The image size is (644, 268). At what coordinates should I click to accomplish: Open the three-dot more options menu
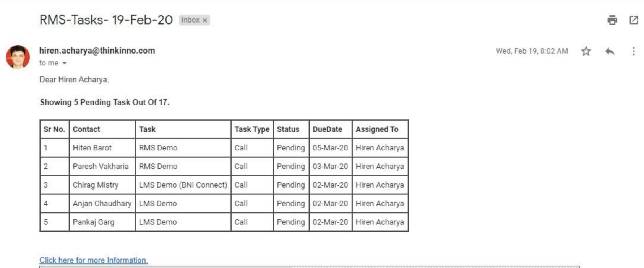(634, 51)
